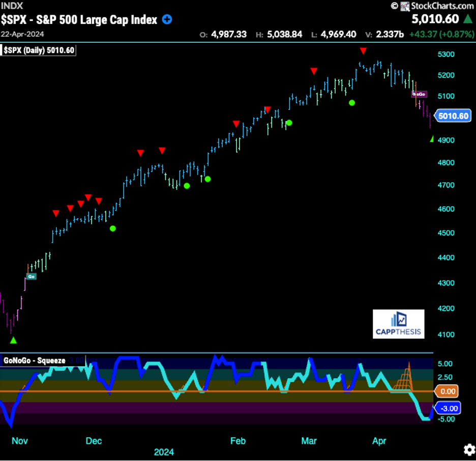Click the orange 0.00 oscillator value tag
This screenshot has width=476, height=461.
pos(447,391)
